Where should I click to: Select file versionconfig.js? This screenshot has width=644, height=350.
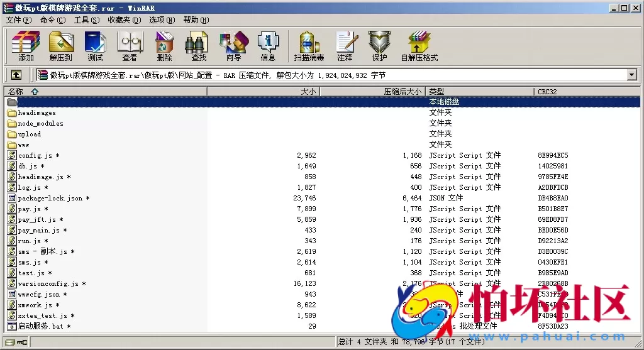click(x=48, y=283)
